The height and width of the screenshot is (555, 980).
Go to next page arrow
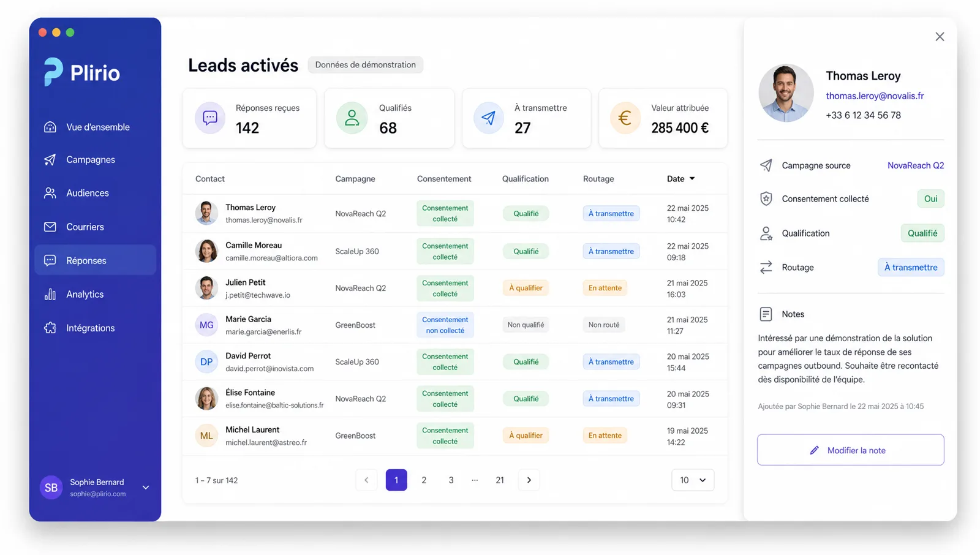[529, 480]
